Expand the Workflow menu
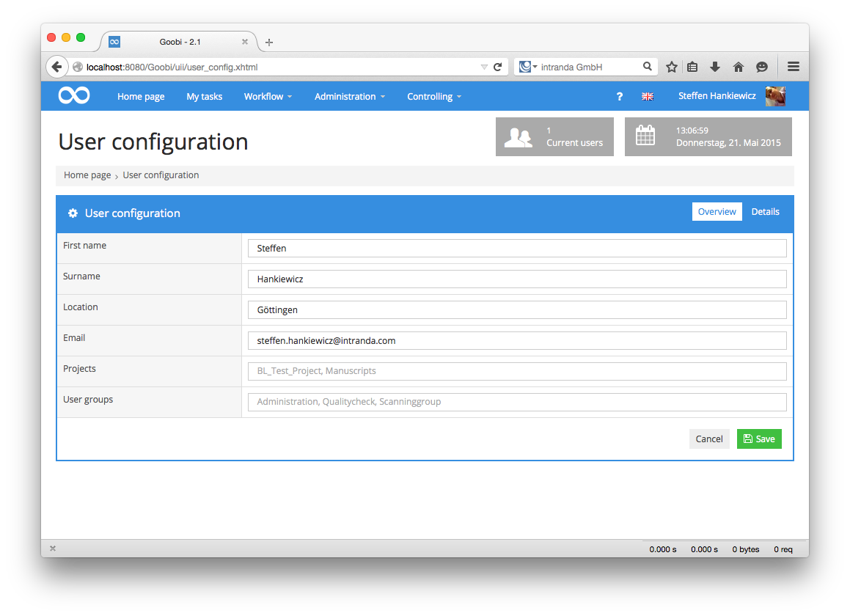 tap(268, 97)
